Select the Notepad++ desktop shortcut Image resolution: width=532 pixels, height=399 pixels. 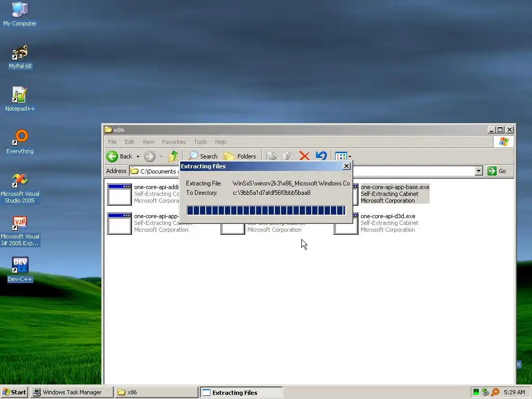coord(20,99)
